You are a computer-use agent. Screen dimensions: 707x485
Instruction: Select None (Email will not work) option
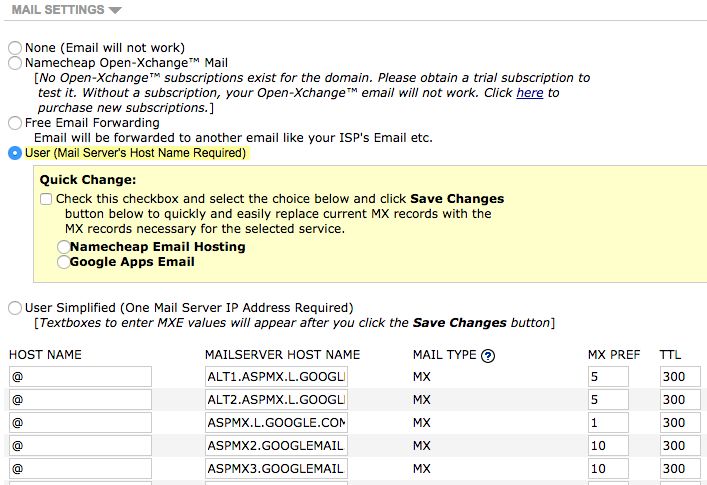click(x=15, y=48)
